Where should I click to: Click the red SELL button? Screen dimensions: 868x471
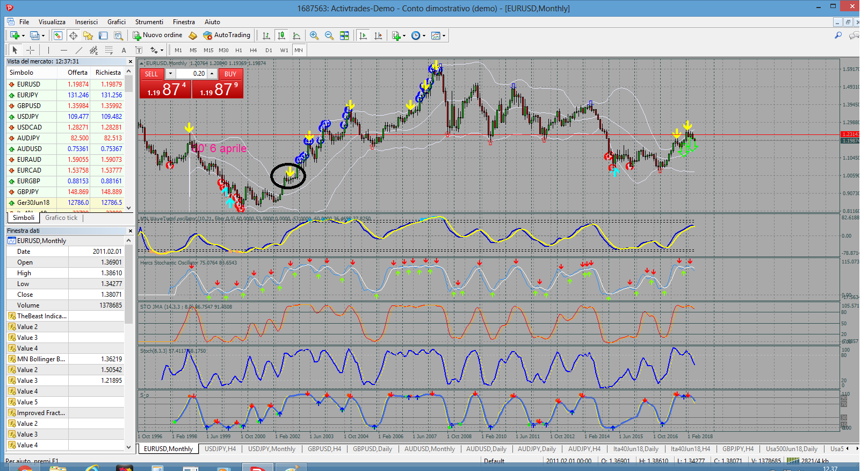click(151, 74)
